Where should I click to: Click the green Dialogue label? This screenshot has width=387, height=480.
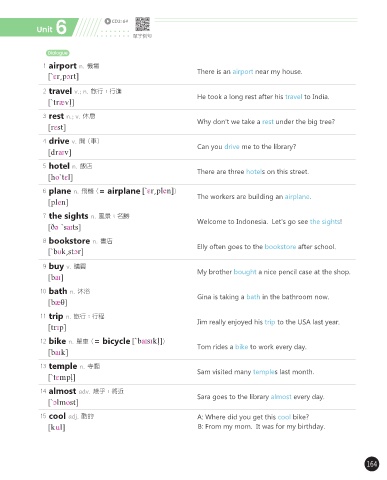(58, 53)
